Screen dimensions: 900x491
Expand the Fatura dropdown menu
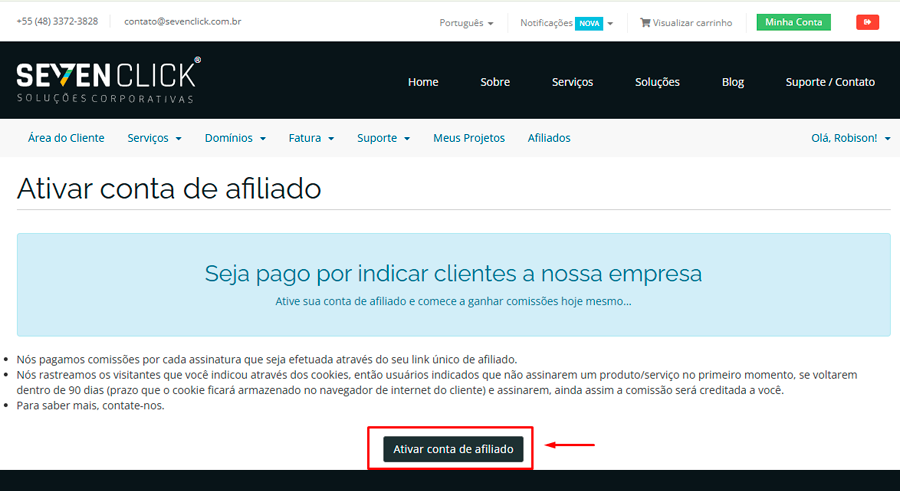tap(311, 138)
